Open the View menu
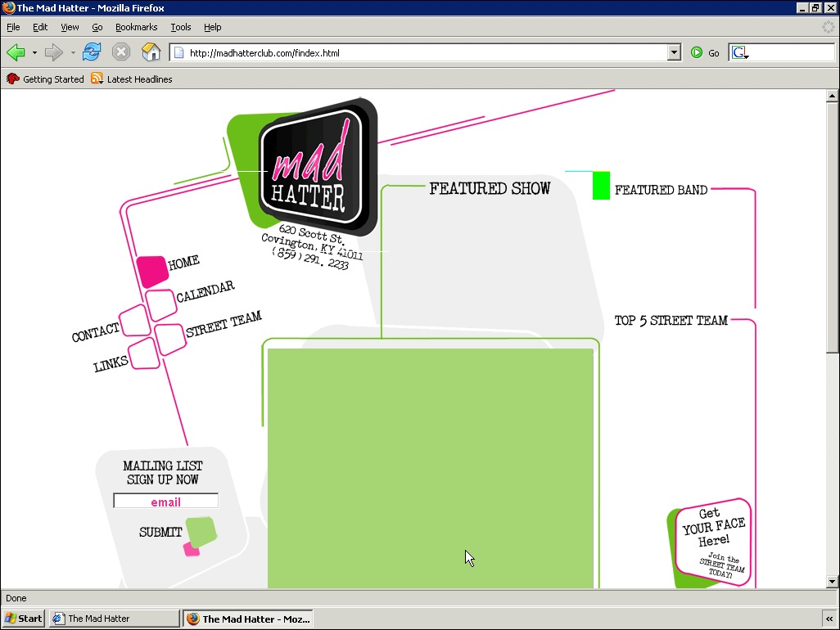This screenshot has width=840, height=630. [x=70, y=27]
